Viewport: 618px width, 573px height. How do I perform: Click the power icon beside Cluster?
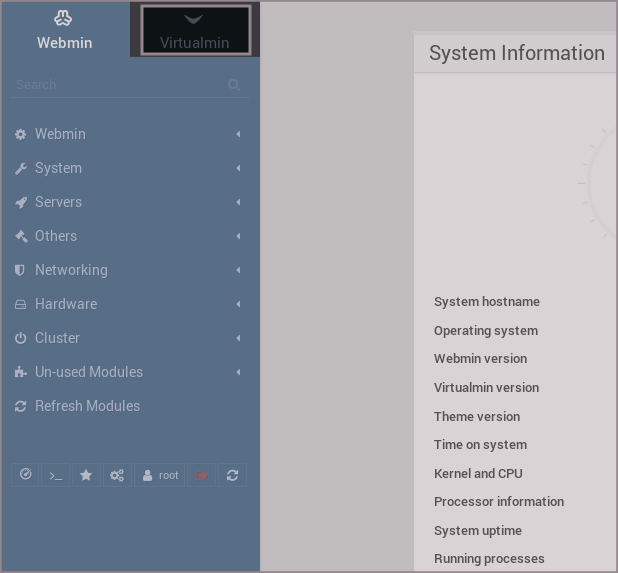click(20, 338)
